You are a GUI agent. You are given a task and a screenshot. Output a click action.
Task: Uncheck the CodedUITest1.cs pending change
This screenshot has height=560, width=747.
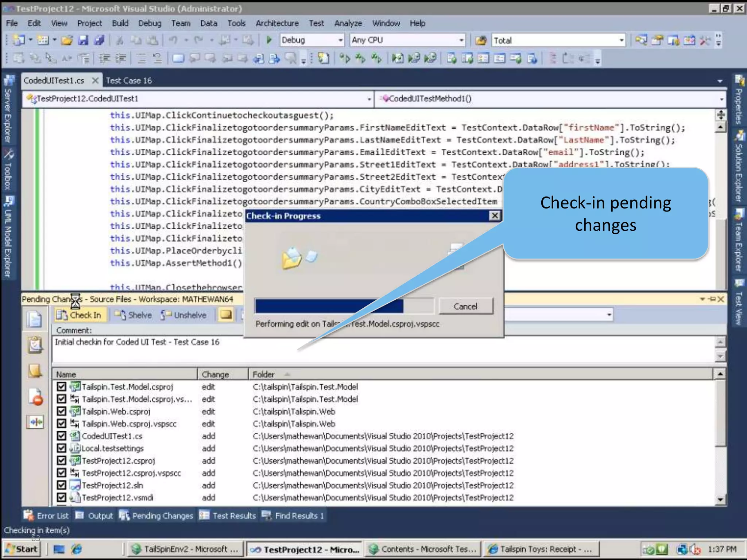(62, 436)
